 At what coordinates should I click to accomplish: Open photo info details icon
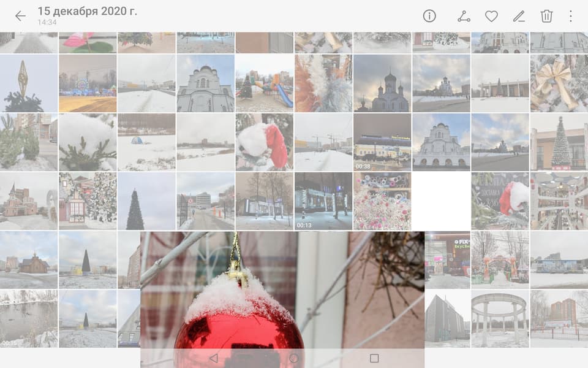(x=429, y=16)
